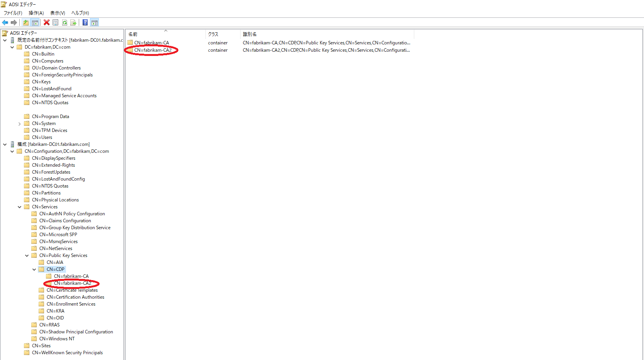This screenshot has height=360, width=644.
Task: Click folder icon beside CN=KRA
Action: coord(41,311)
